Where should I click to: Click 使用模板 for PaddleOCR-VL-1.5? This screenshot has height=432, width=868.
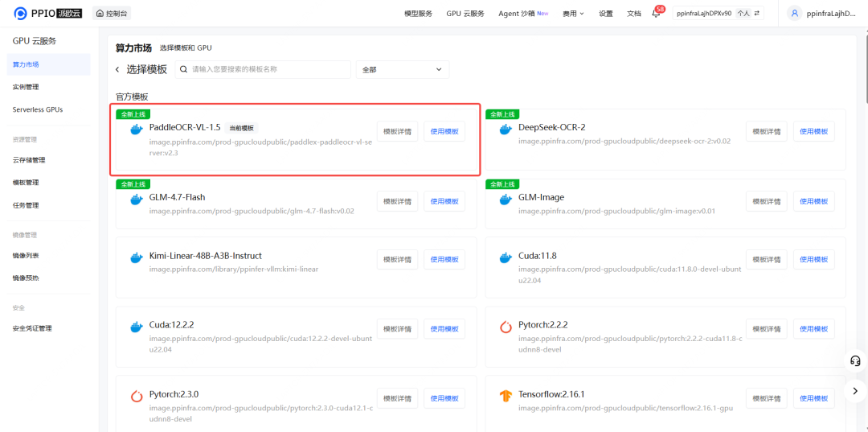(x=444, y=131)
